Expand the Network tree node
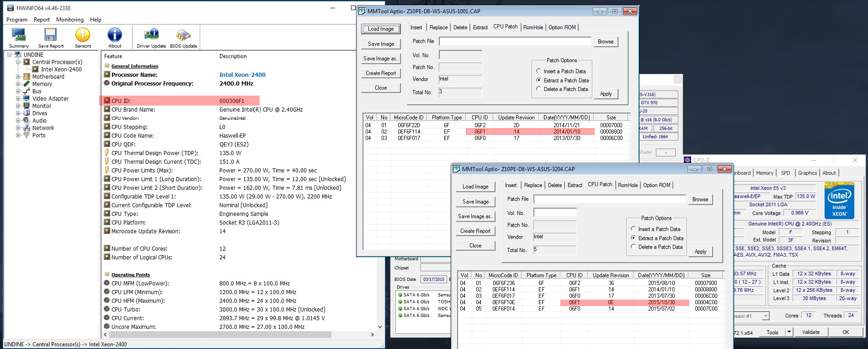Viewport: 868px width, 349px height. pos(18,128)
